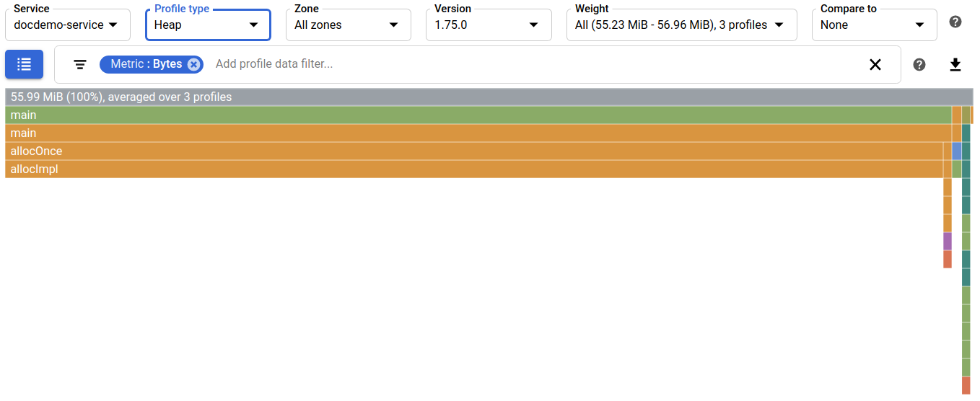The width and height of the screenshot is (980, 401).
Task: Select the green main frame
Action: (476, 115)
